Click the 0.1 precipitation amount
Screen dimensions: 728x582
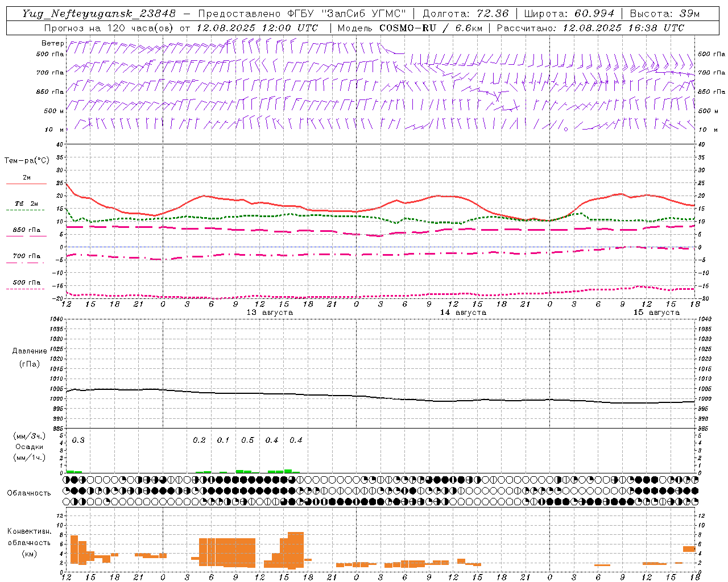223,440
